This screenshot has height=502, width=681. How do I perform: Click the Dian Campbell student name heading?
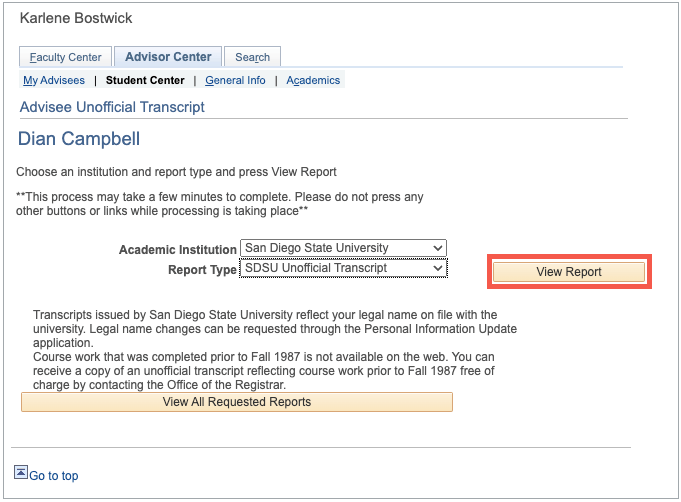pos(79,139)
